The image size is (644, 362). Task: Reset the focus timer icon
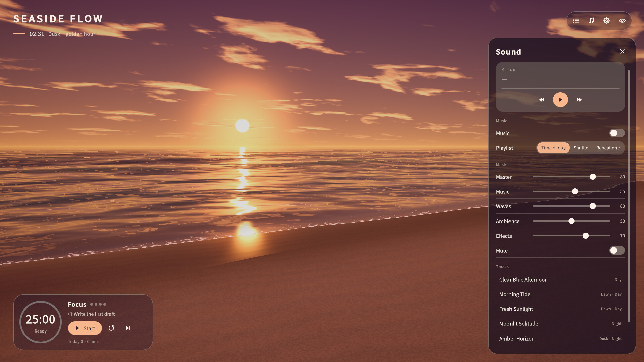pos(111,328)
